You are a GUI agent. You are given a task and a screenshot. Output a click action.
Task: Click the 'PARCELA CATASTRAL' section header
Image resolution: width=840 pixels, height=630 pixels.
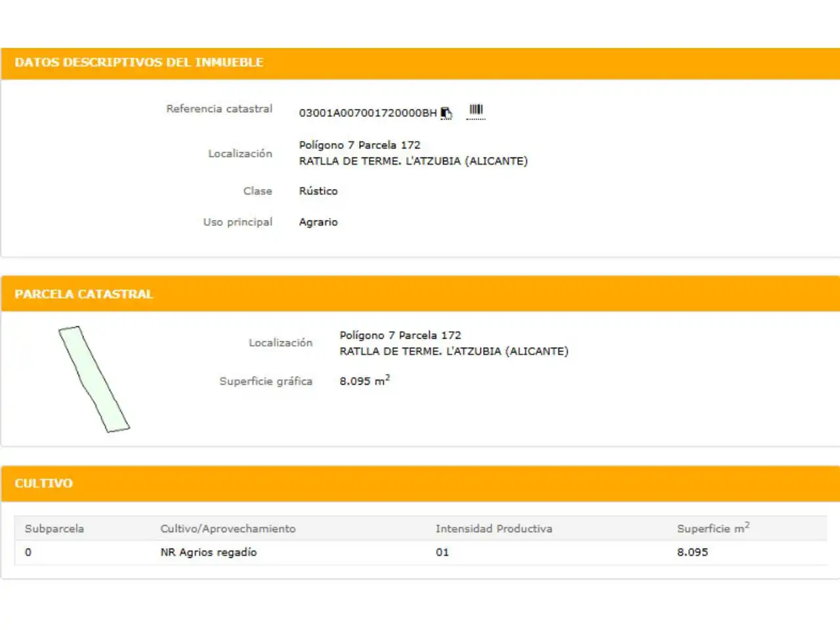(x=84, y=294)
